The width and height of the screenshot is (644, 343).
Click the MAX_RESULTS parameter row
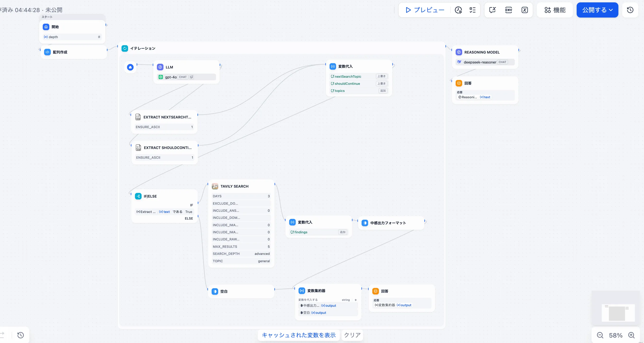click(x=241, y=247)
